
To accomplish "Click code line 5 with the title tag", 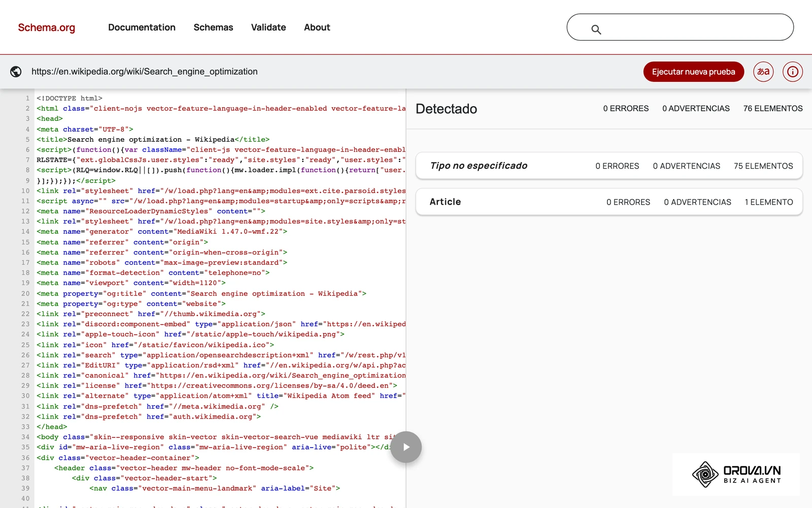I will coord(153,139).
